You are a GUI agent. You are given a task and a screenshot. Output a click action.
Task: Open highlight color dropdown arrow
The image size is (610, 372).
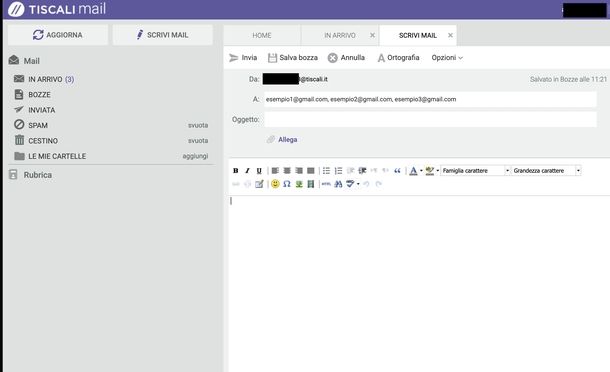click(438, 170)
